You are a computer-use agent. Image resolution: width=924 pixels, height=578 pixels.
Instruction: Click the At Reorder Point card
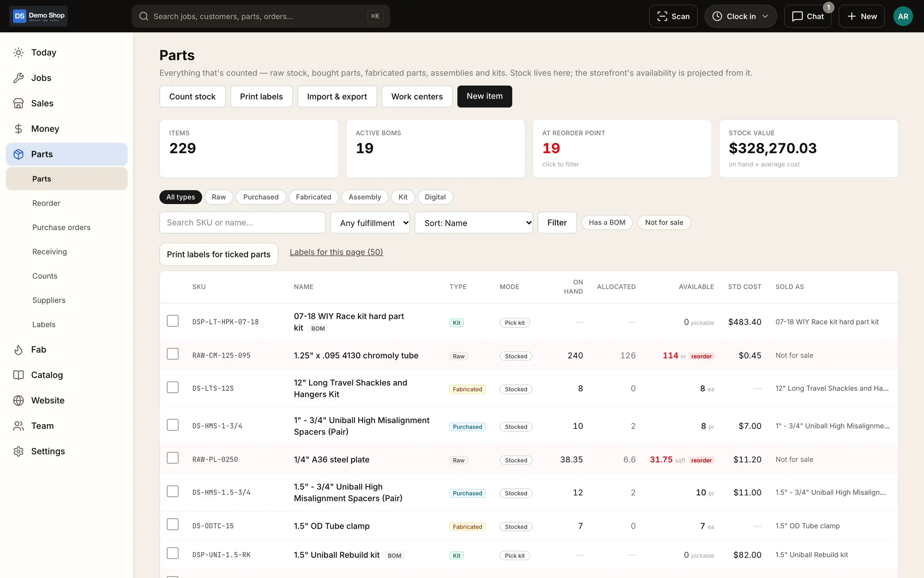coord(622,148)
